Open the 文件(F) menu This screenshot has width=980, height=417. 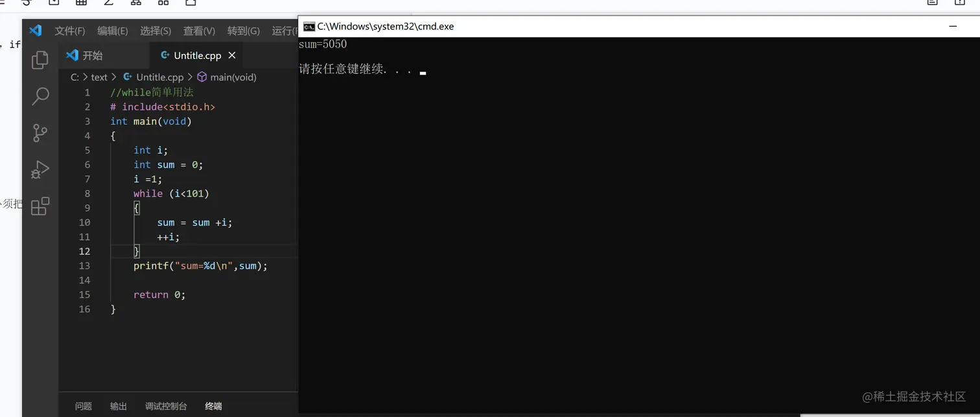tap(70, 30)
